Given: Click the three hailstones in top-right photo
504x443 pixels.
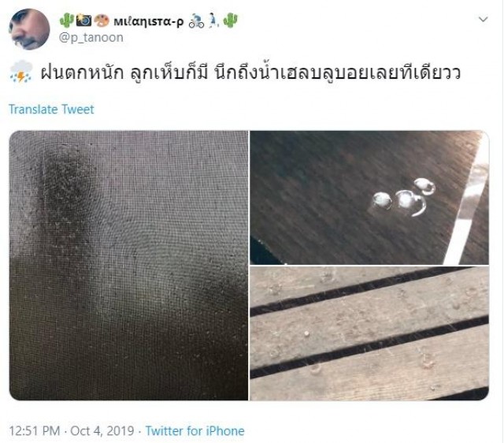Looking at the screenshot, I should point(403,197).
